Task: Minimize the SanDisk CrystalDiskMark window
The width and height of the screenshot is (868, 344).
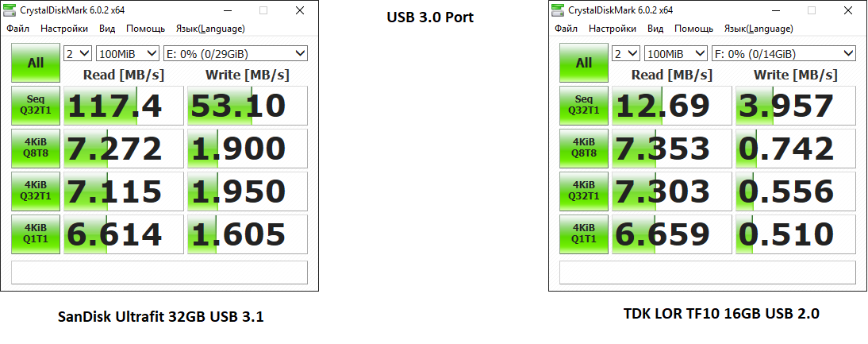Action: (228, 10)
